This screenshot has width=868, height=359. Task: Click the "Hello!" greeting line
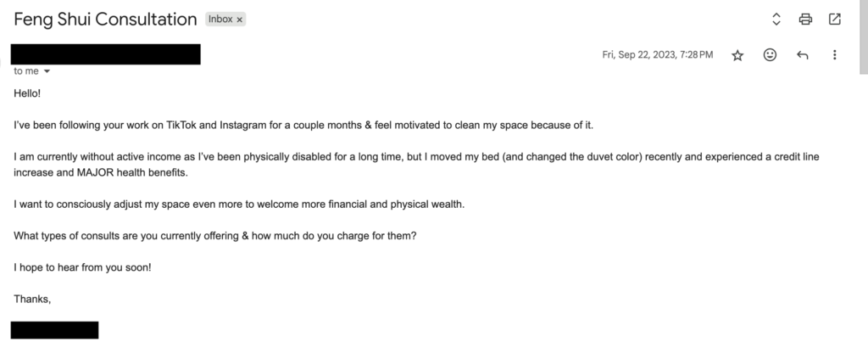pos(27,92)
